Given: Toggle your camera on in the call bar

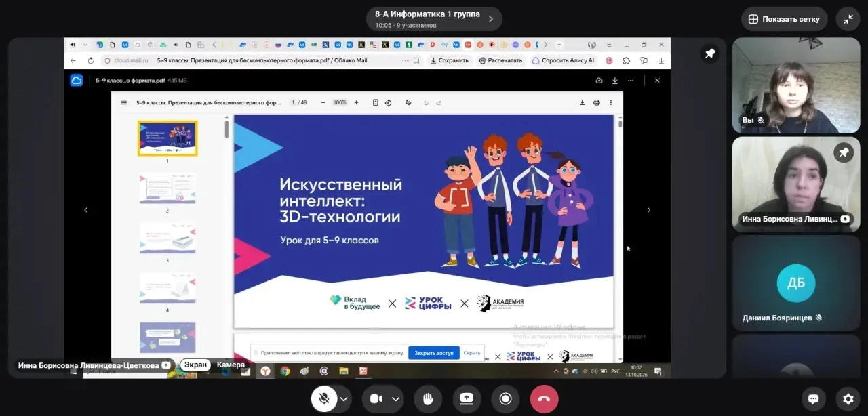Looking at the screenshot, I should pos(376,399).
